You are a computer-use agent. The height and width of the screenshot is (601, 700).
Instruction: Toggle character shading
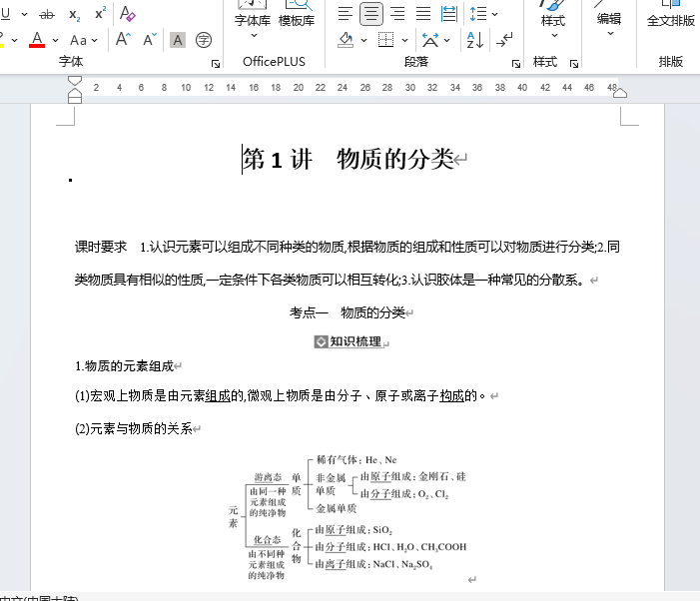[178, 40]
